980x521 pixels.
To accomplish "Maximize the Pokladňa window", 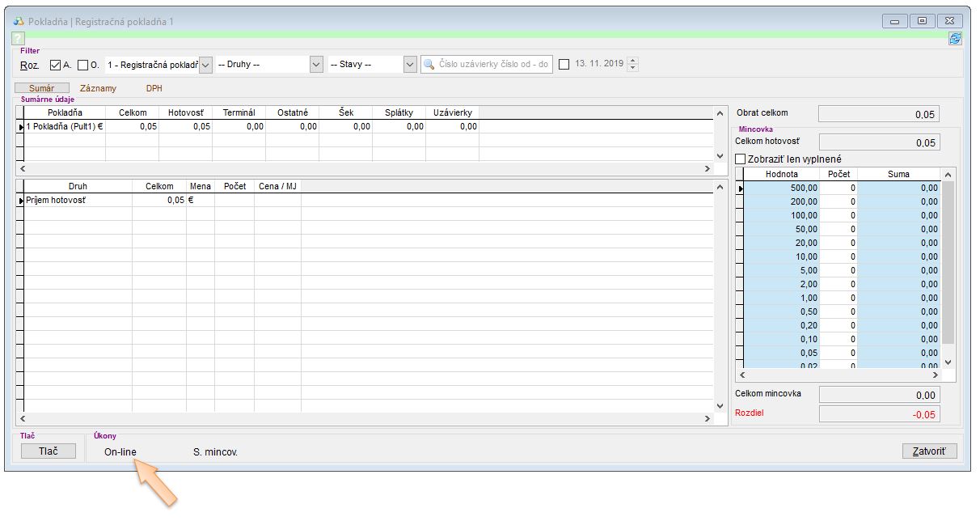I will click(922, 22).
